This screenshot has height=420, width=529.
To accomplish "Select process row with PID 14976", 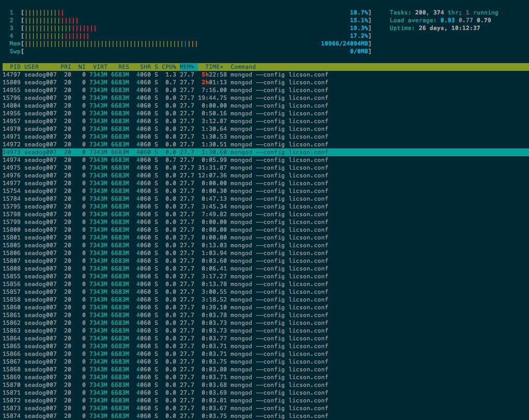I will 265,175.
